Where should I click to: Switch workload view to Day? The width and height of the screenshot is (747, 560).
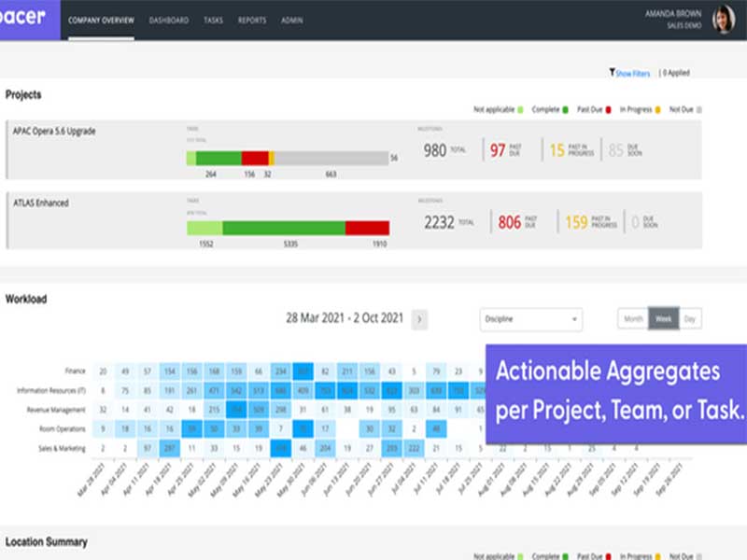coord(690,317)
